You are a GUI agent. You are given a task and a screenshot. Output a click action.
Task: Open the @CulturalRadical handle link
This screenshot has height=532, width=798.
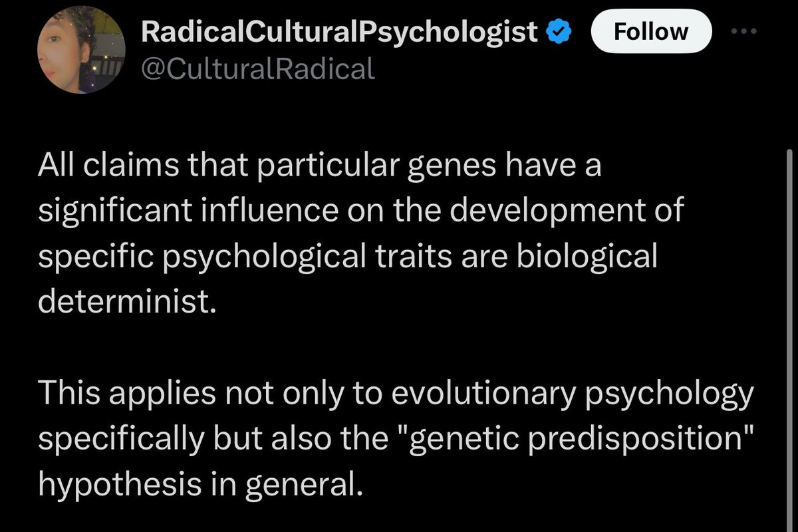259,68
